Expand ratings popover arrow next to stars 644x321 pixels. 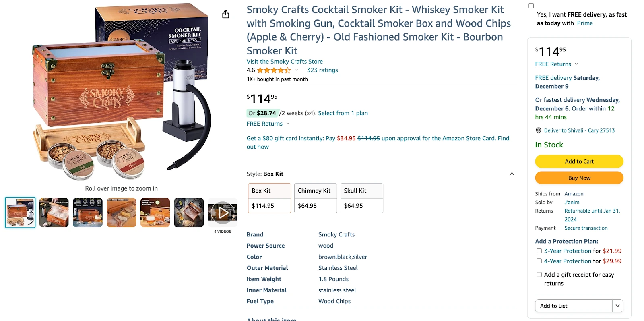tap(296, 70)
